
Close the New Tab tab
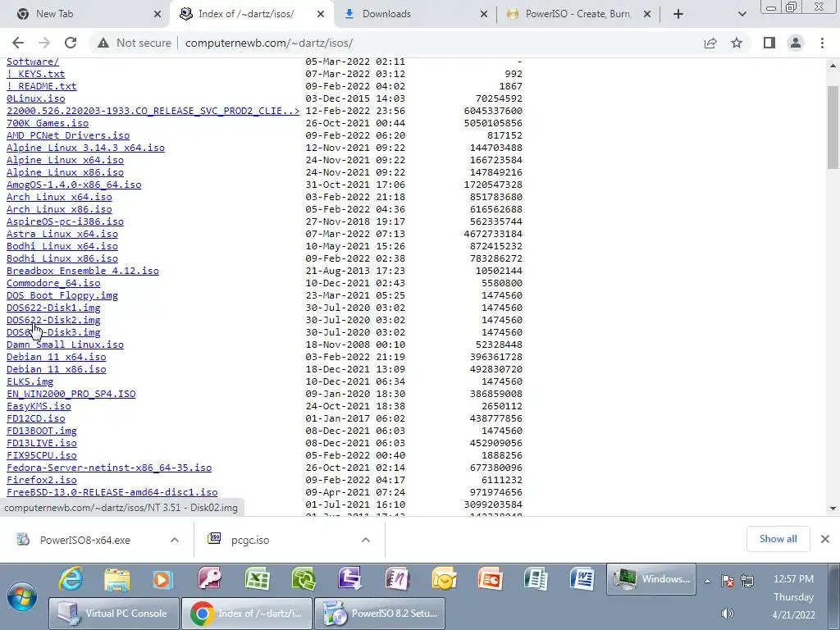pyautogui.click(x=157, y=14)
